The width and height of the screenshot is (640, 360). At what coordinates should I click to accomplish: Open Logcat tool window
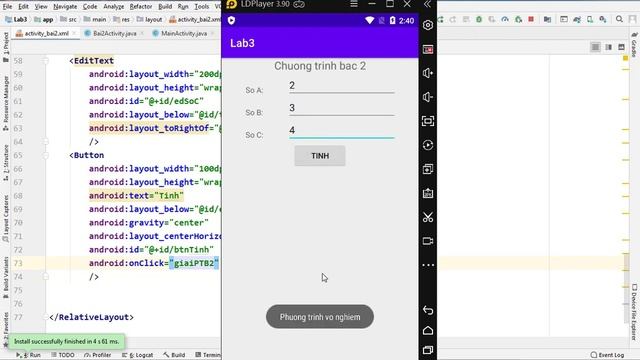[138, 355]
